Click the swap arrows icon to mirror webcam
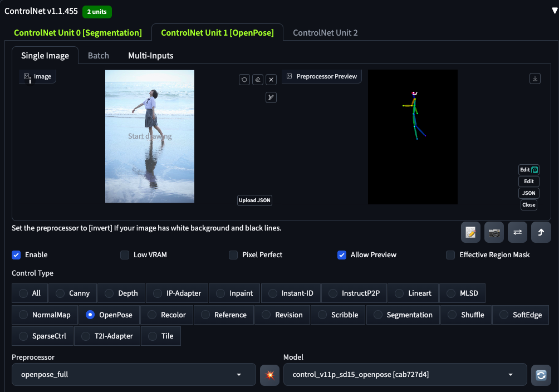The image size is (559, 392). coord(517,233)
